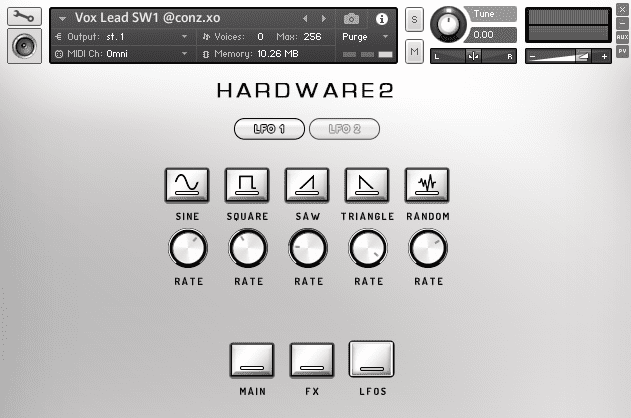Click the Random Rate knob
The height and width of the screenshot is (418, 631).
click(428, 248)
